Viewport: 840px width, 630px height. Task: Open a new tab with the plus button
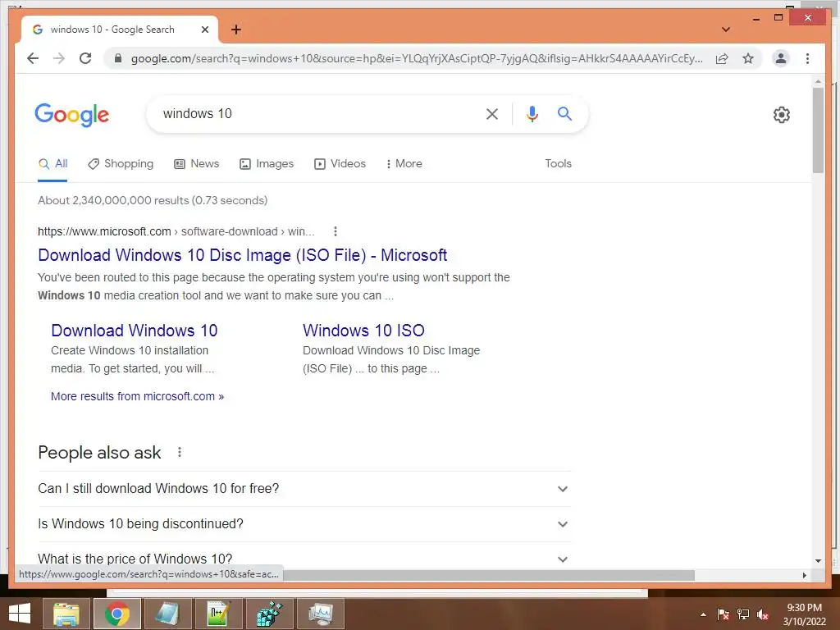(236, 30)
